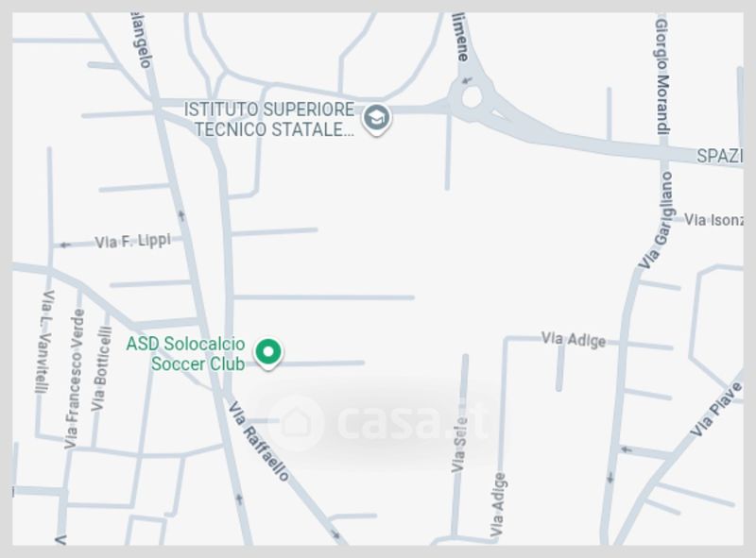Select the ASD Solocalcio Soccer Club label
The image size is (756, 558).
click(185, 354)
